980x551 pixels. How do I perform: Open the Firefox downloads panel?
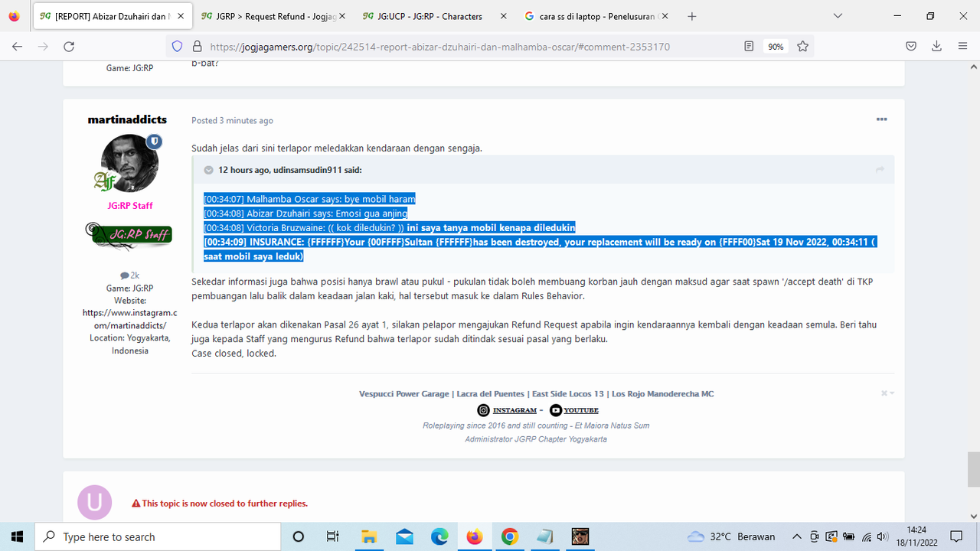click(x=936, y=47)
